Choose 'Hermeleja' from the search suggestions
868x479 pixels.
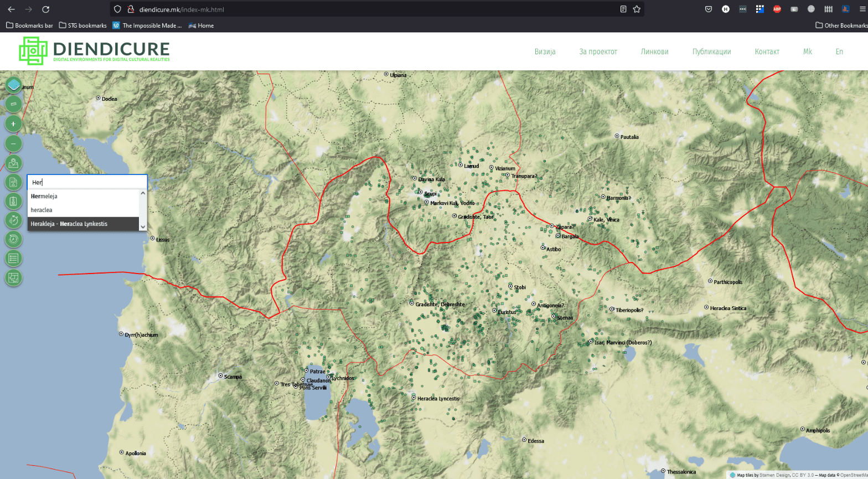tap(83, 196)
